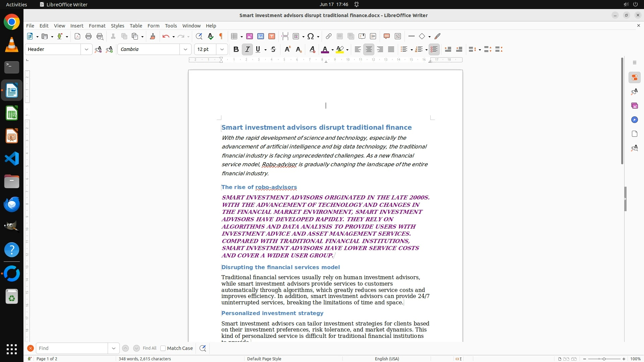Toggle formatting marks pilcrow icon
Screen dimensions: 644x362
pos(221,36)
